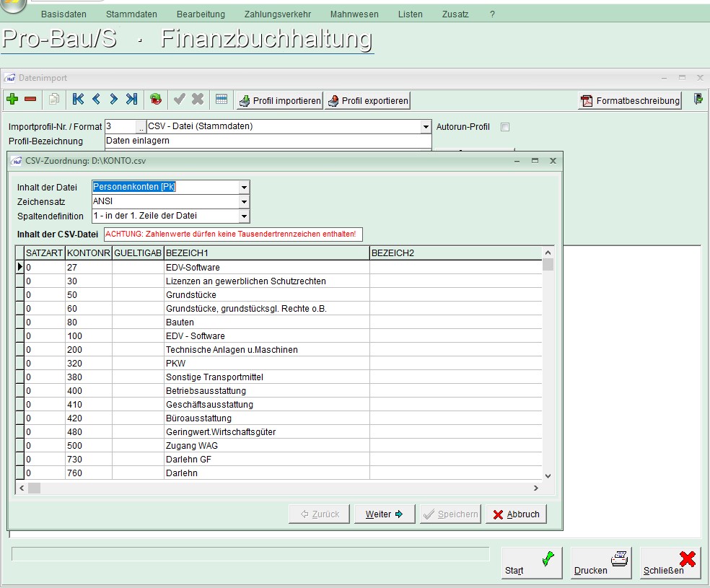Open the Mahnwesen menu
Image resolution: width=710 pixels, height=588 pixels.
[x=354, y=14]
